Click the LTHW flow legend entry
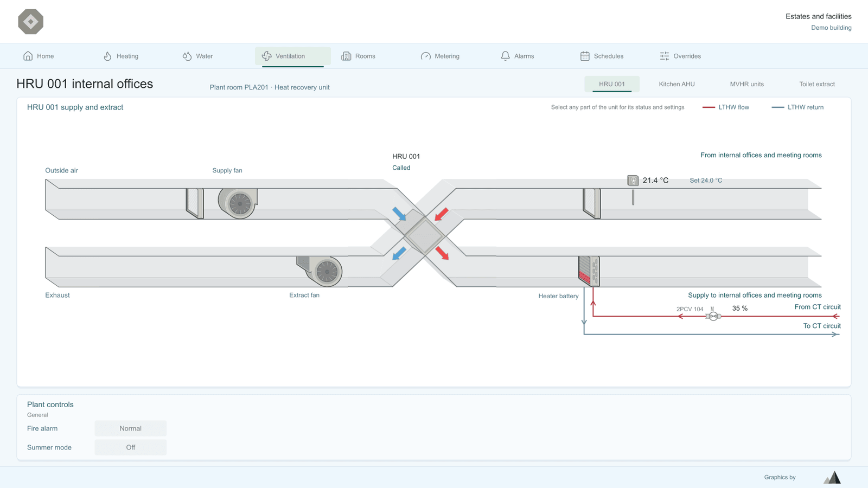Screen dimensions: 868x488 pyautogui.click(x=726, y=107)
